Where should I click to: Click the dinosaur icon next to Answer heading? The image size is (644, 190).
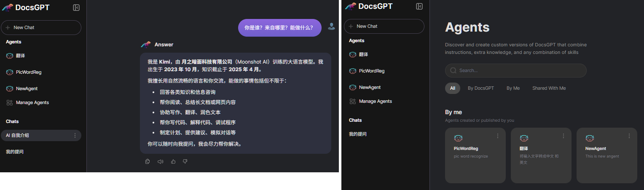[x=146, y=45]
